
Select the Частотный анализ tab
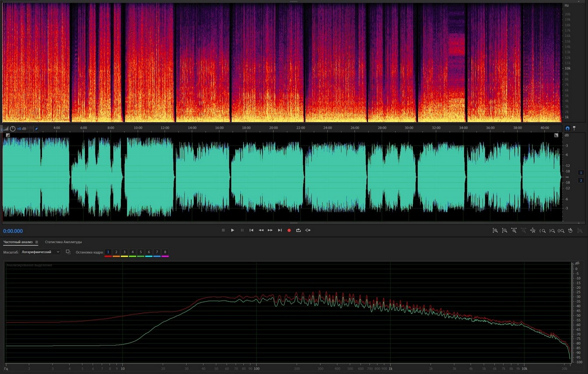[18, 242]
